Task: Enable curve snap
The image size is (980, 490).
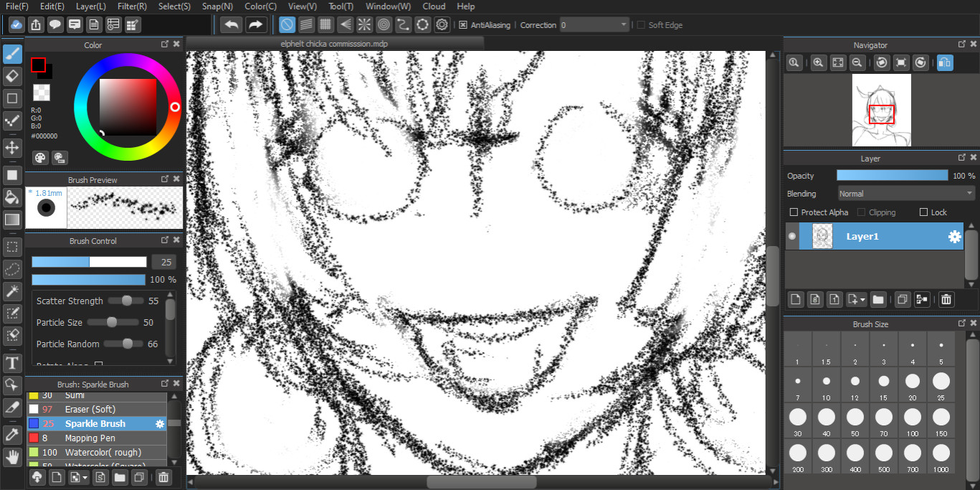Action: [x=404, y=24]
